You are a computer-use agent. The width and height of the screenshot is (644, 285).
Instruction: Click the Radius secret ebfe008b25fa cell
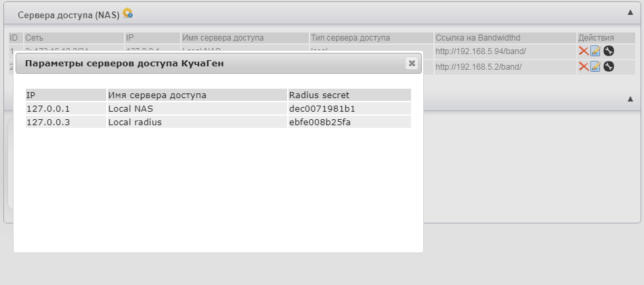pyautogui.click(x=320, y=123)
